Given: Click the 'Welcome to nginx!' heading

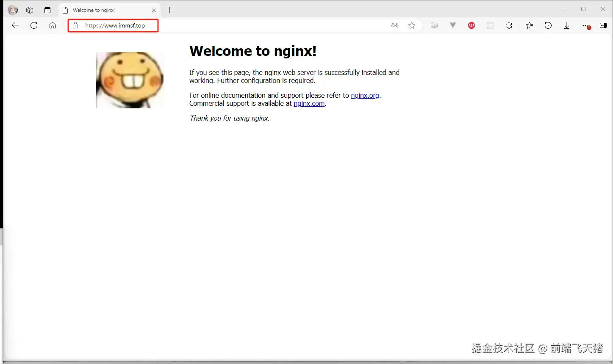Looking at the screenshot, I should click(x=253, y=51).
